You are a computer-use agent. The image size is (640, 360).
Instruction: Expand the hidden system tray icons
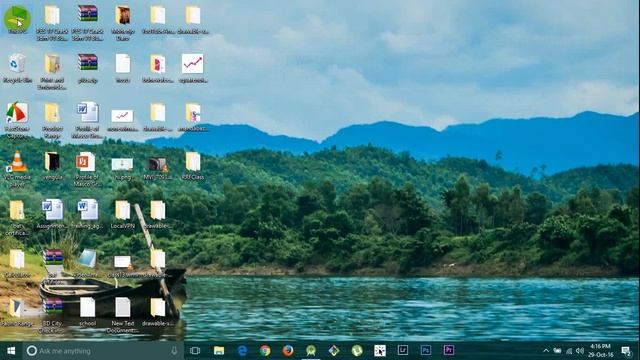[x=546, y=351]
